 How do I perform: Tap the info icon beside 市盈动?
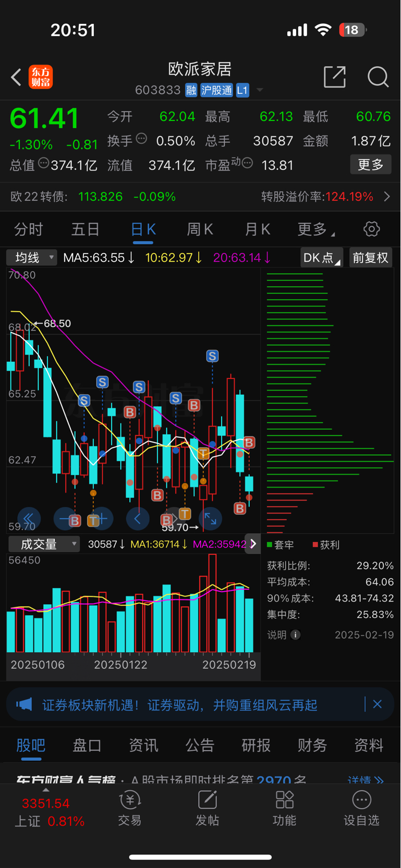pyautogui.click(x=248, y=163)
